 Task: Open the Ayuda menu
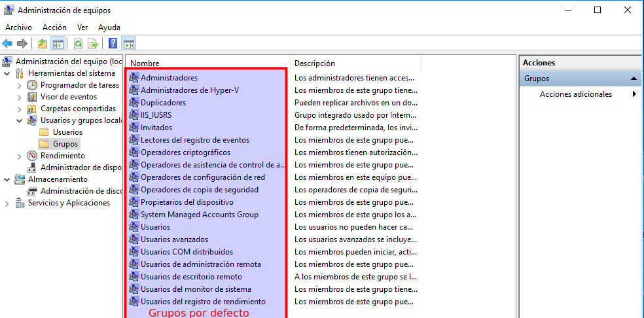(109, 27)
